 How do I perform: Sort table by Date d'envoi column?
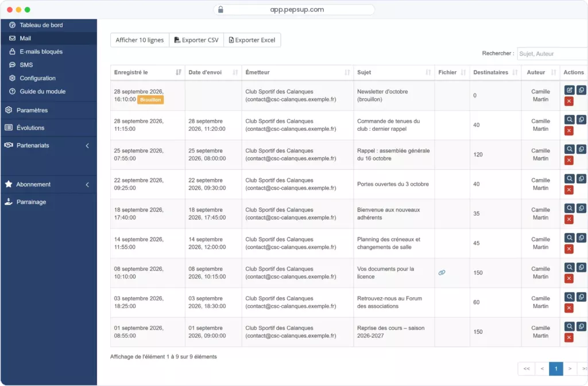[x=213, y=72]
